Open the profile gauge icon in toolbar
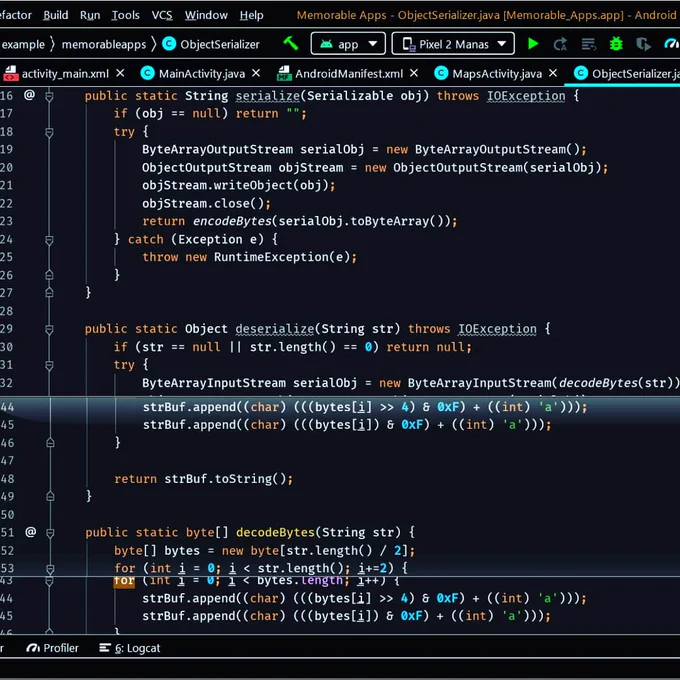Screen dimensions: 680x680 pos(671,44)
